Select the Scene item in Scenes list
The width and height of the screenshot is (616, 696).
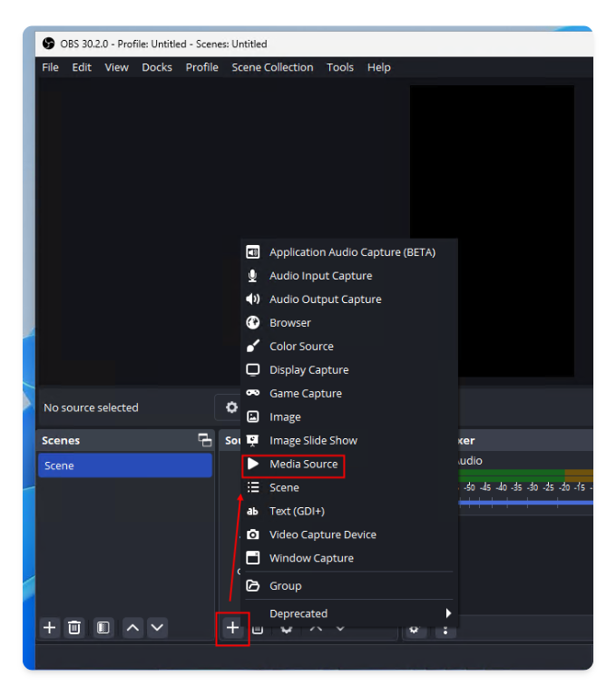click(125, 466)
